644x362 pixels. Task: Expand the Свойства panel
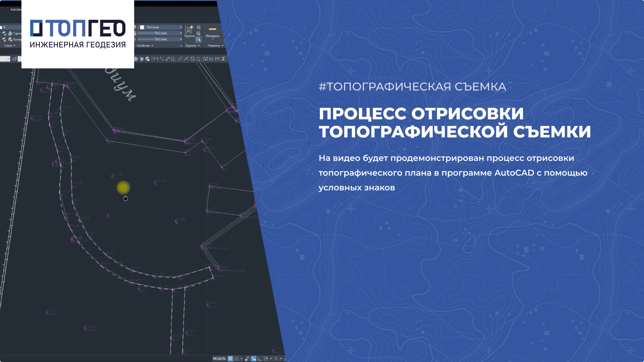click(145, 46)
